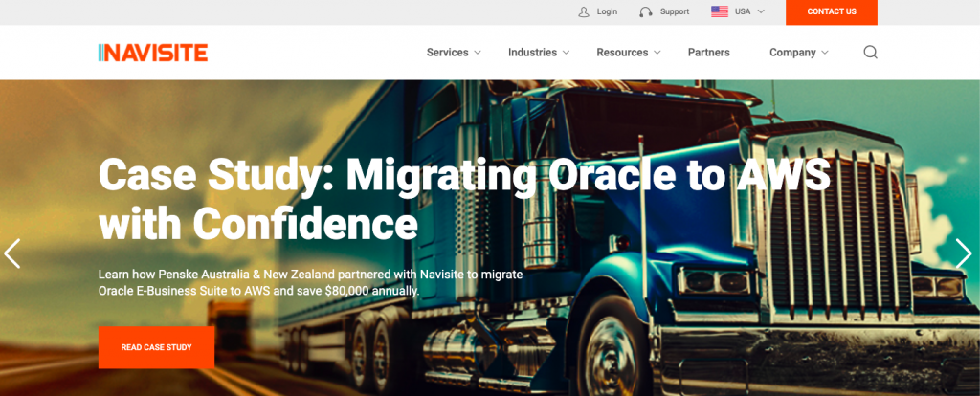Click the Penske Australia description paragraph
The height and width of the screenshot is (396, 980).
click(x=311, y=282)
